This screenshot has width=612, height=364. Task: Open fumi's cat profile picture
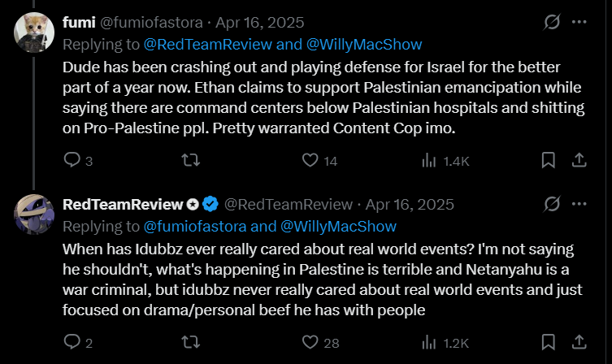(x=34, y=32)
